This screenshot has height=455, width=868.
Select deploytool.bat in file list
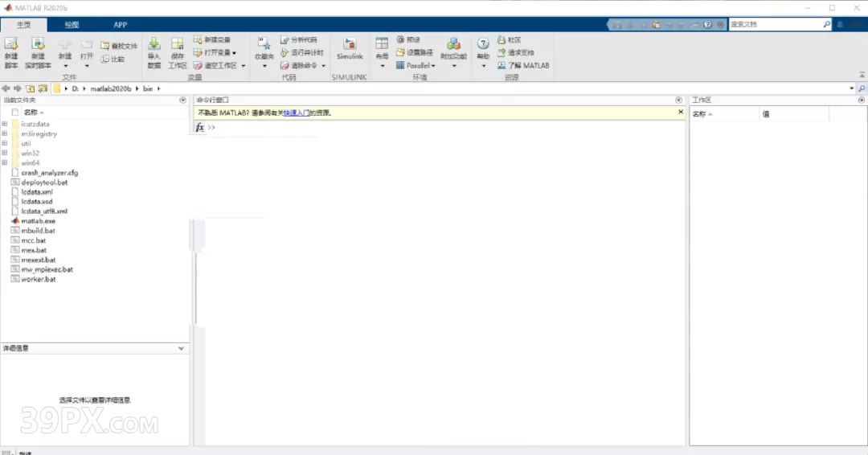[44, 182]
